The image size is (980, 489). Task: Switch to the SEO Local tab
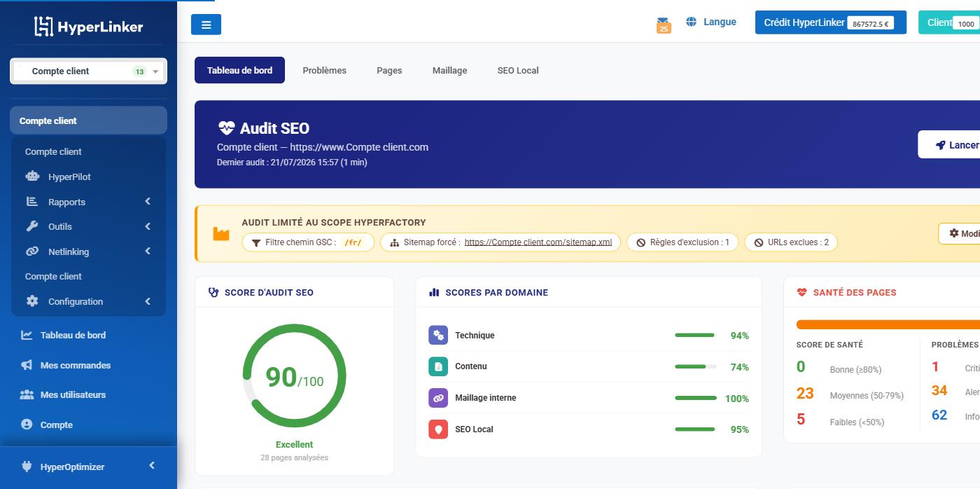518,70
